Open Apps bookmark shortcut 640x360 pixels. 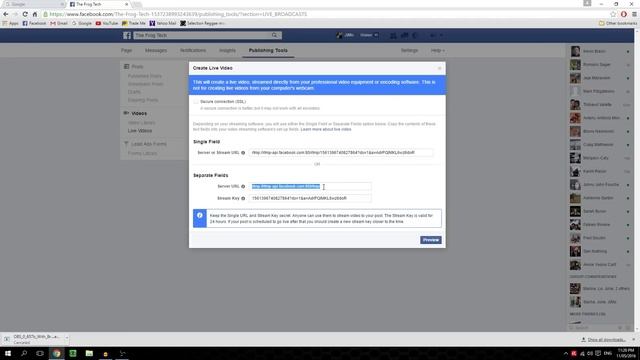tap(11, 23)
